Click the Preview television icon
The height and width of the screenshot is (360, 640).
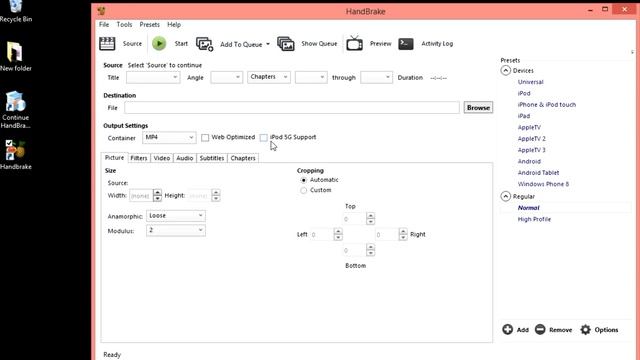pos(354,43)
